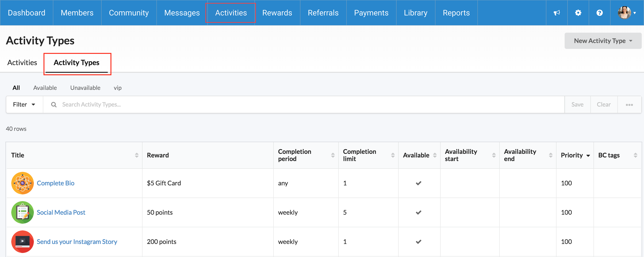Viewport: 644px width, 257px height.
Task: Click the Social Media Post clipboard icon
Action: click(x=23, y=212)
